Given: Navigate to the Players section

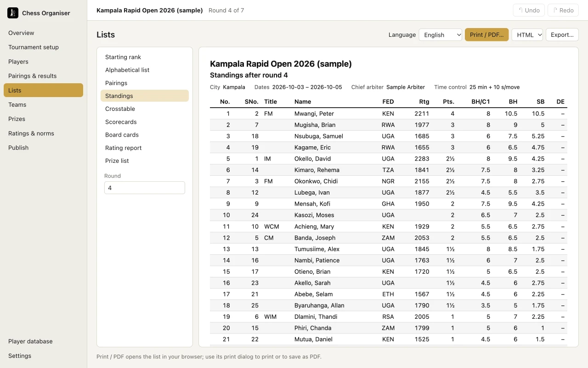Looking at the screenshot, I should click(43, 62).
